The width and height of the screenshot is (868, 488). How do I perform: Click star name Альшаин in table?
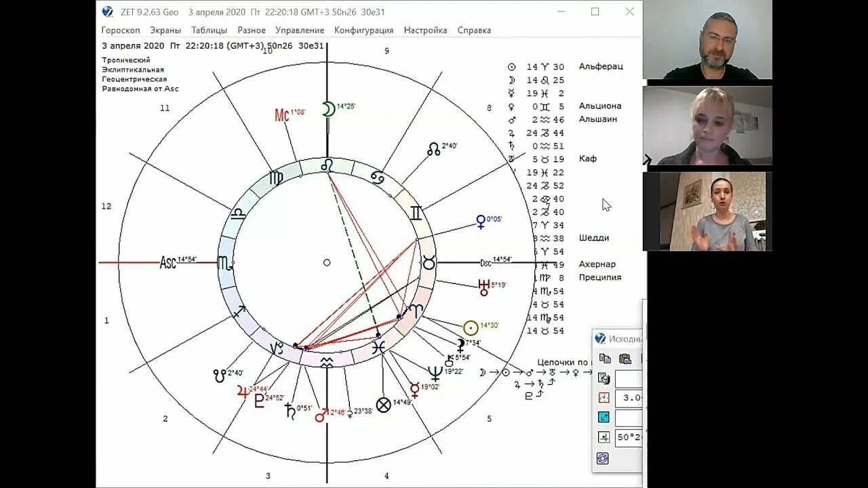coord(598,119)
